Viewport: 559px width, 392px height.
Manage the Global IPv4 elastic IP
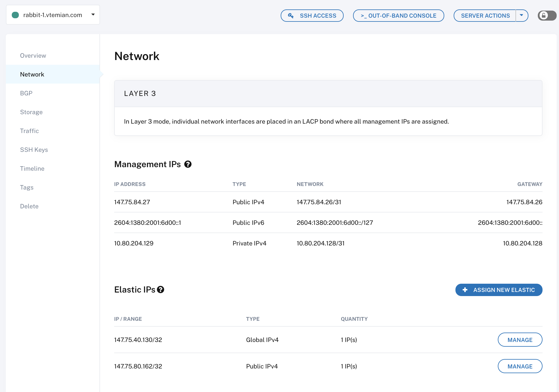tap(520, 340)
